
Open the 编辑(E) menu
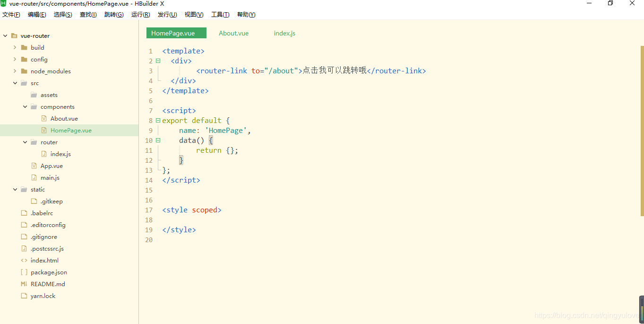click(37, 15)
